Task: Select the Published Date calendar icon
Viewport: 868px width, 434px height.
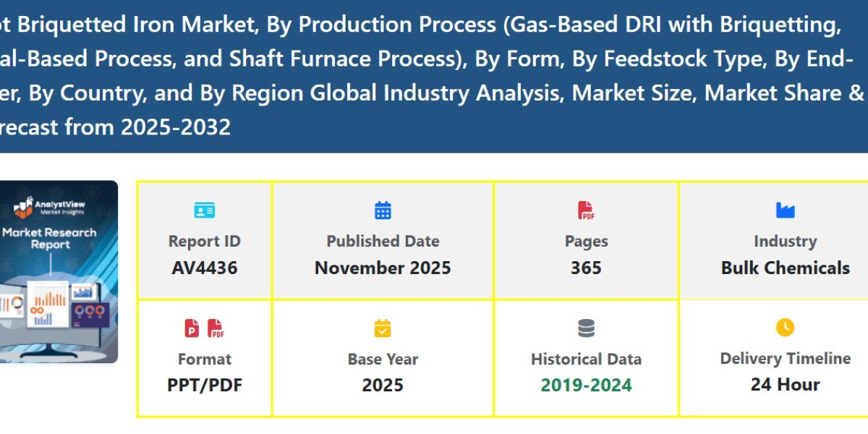Action: click(383, 210)
